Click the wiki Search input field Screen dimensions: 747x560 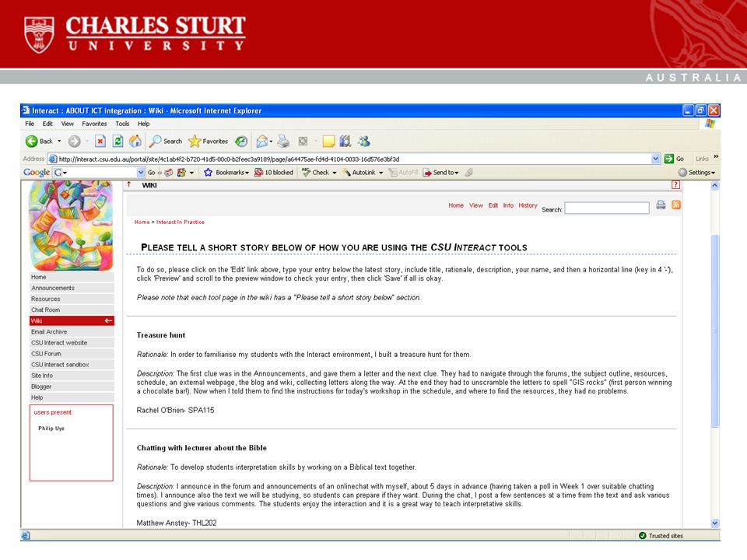click(x=606, y=208)
